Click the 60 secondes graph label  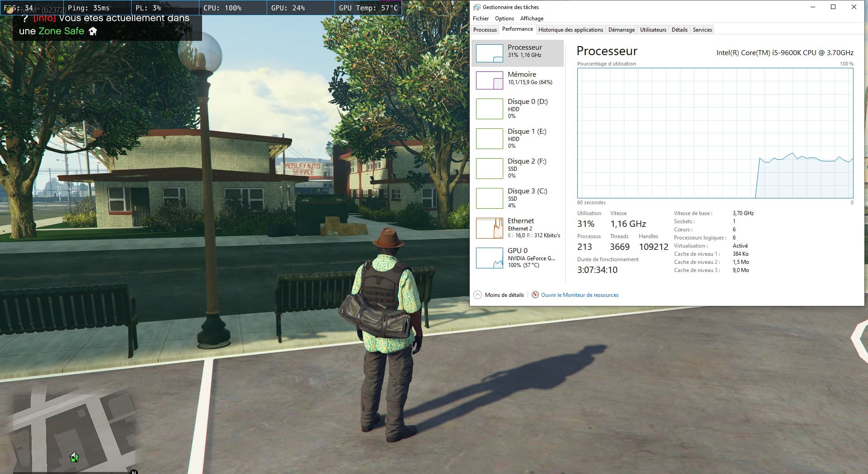click(x=591, y=202)
